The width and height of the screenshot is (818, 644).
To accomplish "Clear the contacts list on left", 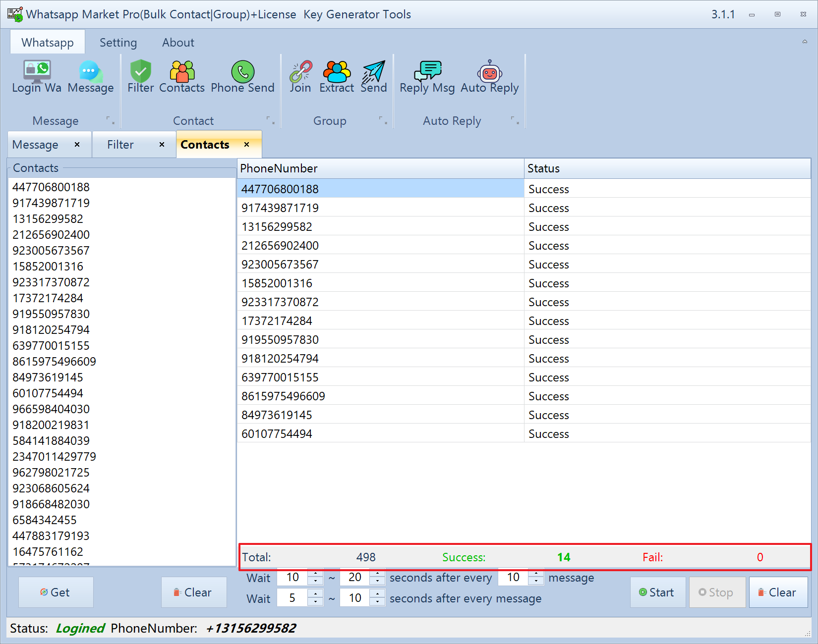I will pos(194,592).
